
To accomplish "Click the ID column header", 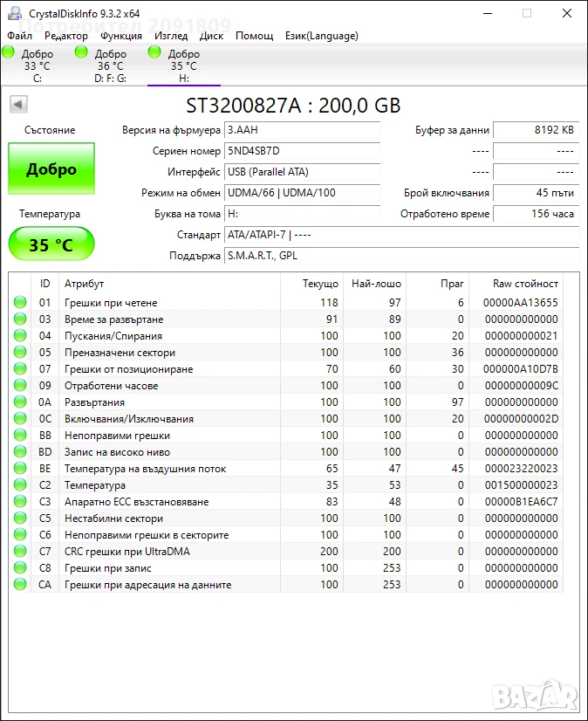I will tap(45, 283).
